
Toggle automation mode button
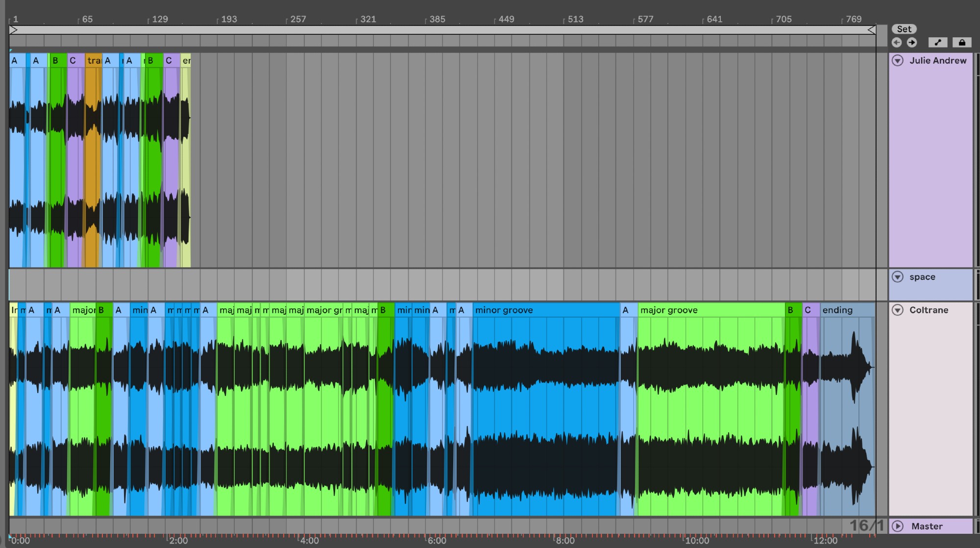click(x=938, y=43)
